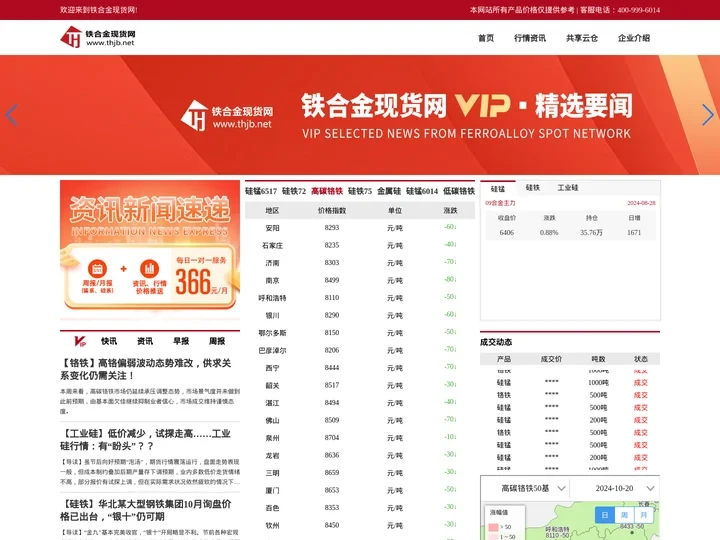Click the 成交动态 section heading
720x540 pixels.
click(496, 342)
